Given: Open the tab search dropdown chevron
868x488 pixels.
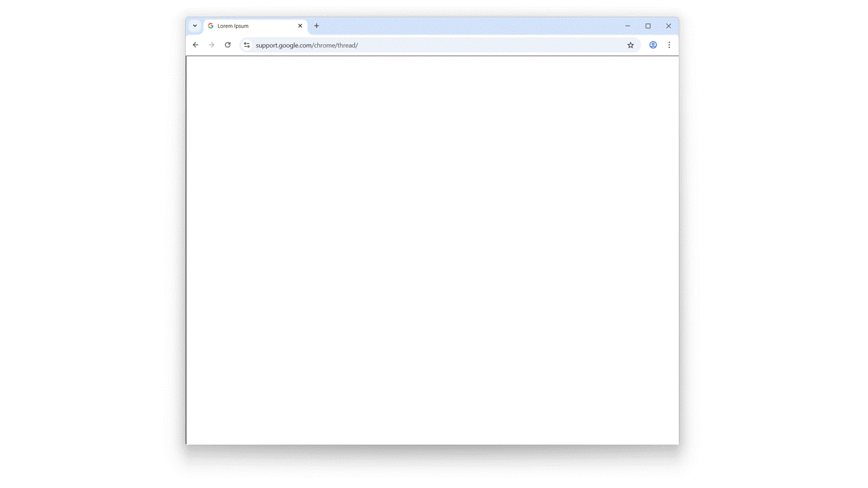Looking at the screenshot, I should [195, 25].
